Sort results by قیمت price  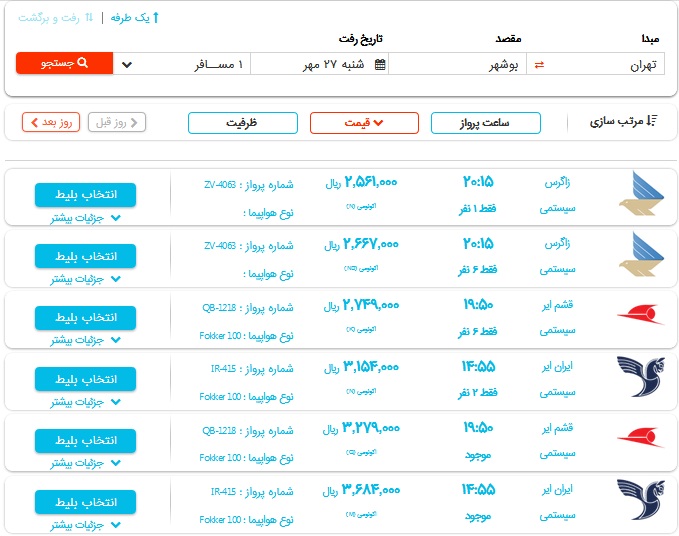click(x=364, y=123)
